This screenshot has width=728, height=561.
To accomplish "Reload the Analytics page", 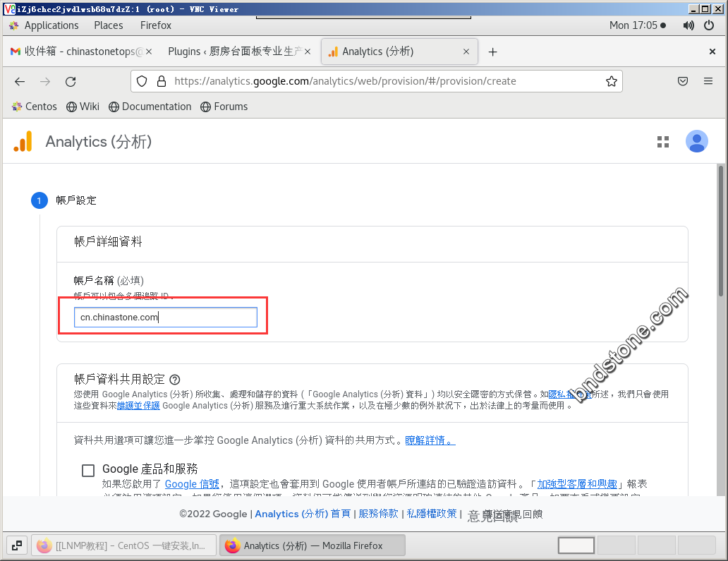I will pyautogui.click(x=71, y=82).
